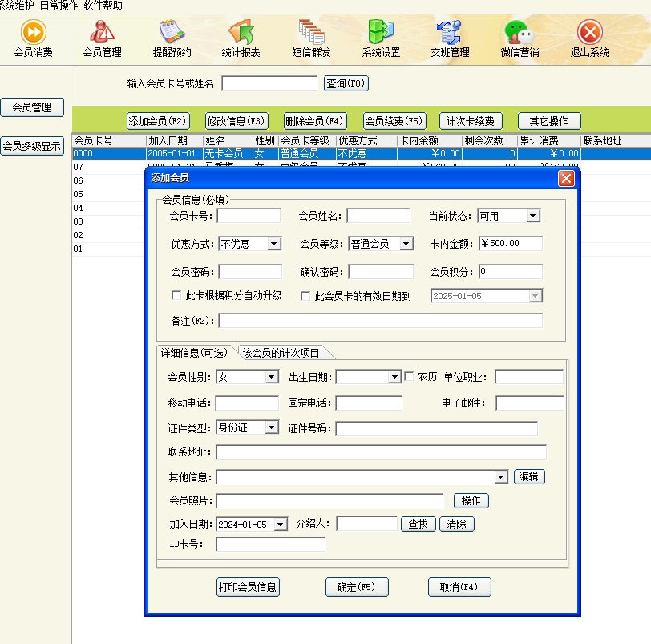The height and width of the screenshot is (644, 651).
Task: Click the 交班管理 shift management icon
Action: 449,38
